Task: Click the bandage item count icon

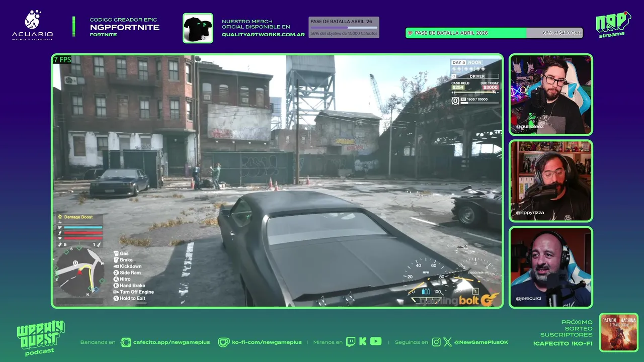Action: coord(60,244)
